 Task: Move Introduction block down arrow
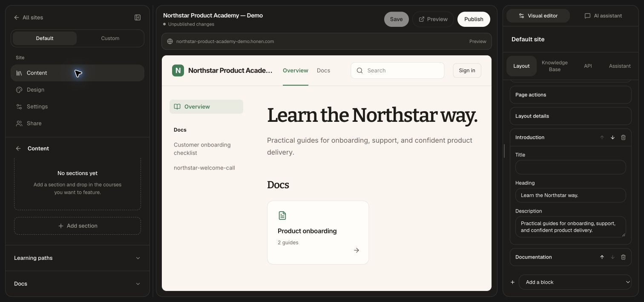coord(612,138)
